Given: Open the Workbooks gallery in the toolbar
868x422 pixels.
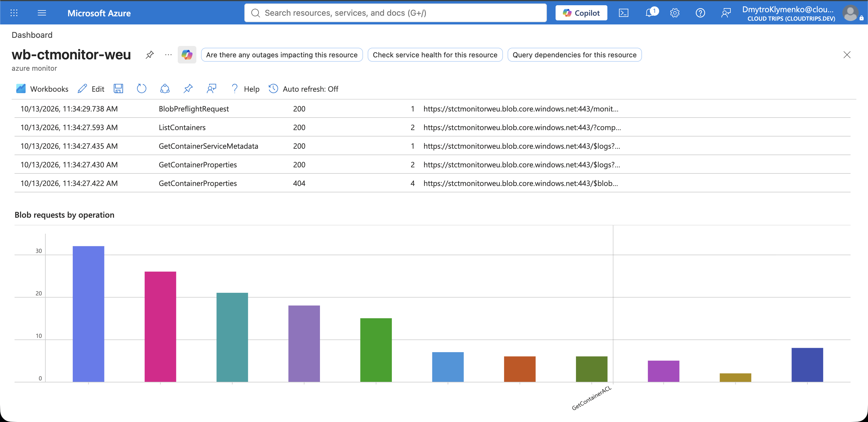Looking at the screenshot, I should [x=42, y=89].
